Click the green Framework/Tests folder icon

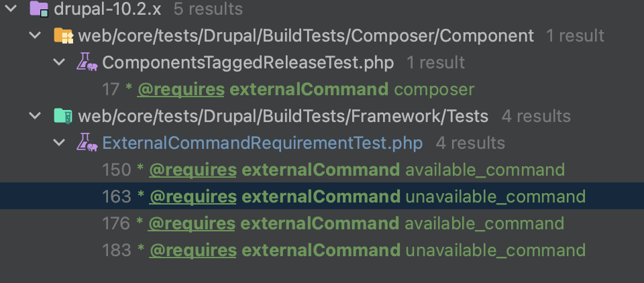(x=64, y=116)
